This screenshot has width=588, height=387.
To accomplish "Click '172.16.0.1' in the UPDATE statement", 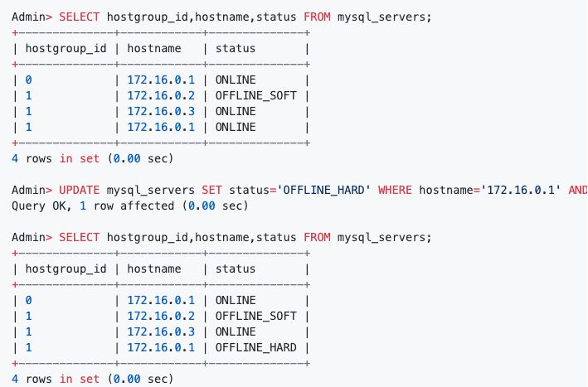I will click(521, 190).
